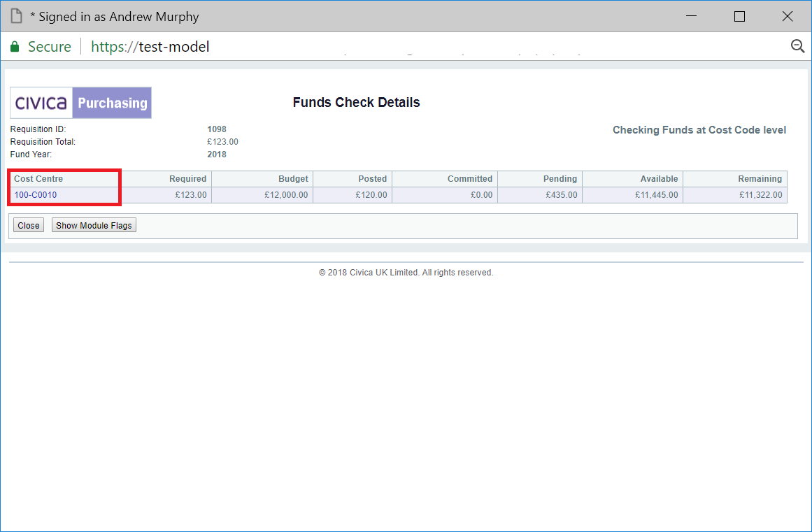Click the page document icon in title bar
The image size is (812, 532).
[x=17, y=16]
